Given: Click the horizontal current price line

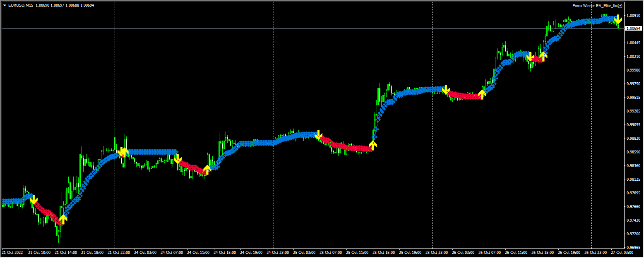Looking at the screenshot, I should point(290,28).
